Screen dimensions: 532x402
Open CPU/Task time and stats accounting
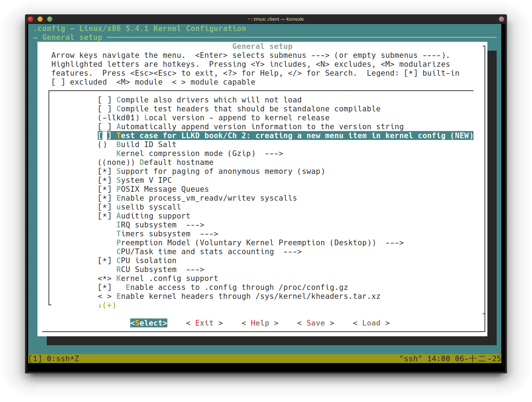pyautogui.click(x=209, y=252)
